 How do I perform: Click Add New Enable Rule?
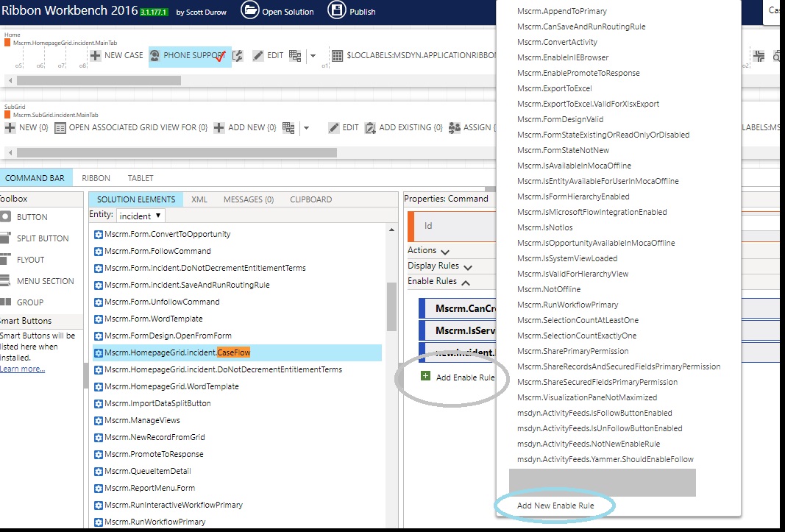(x=554, y=506)
